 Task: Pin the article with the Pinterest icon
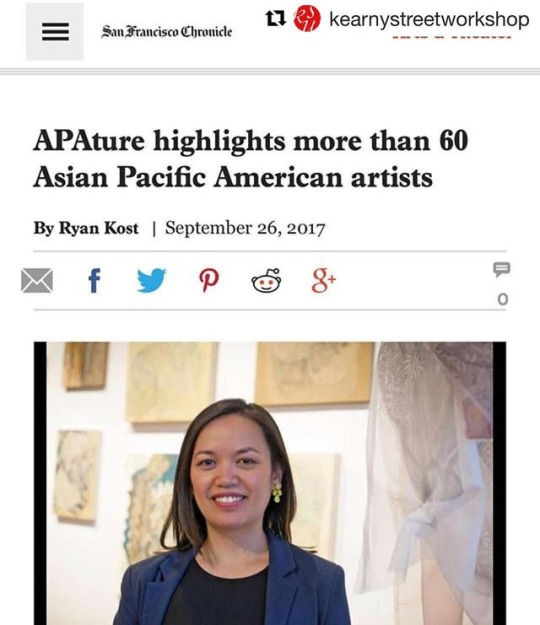click(x=209, y=281)
